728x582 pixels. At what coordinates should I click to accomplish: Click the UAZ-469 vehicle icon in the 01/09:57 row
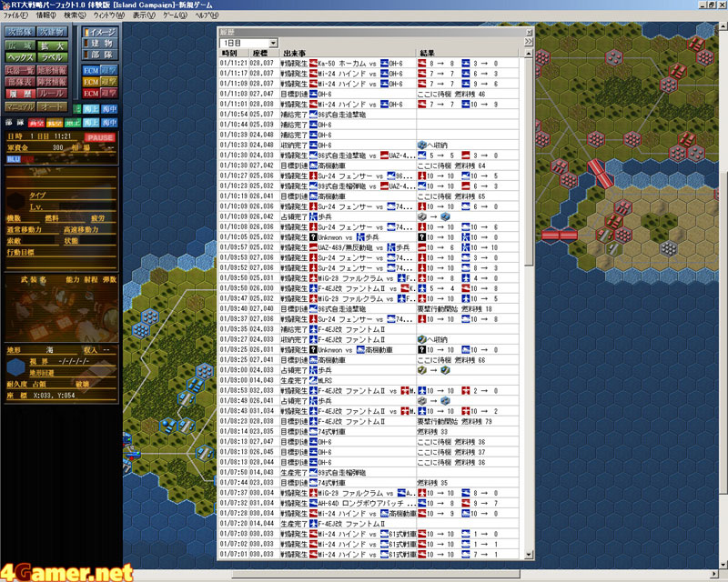pos(313,247)
